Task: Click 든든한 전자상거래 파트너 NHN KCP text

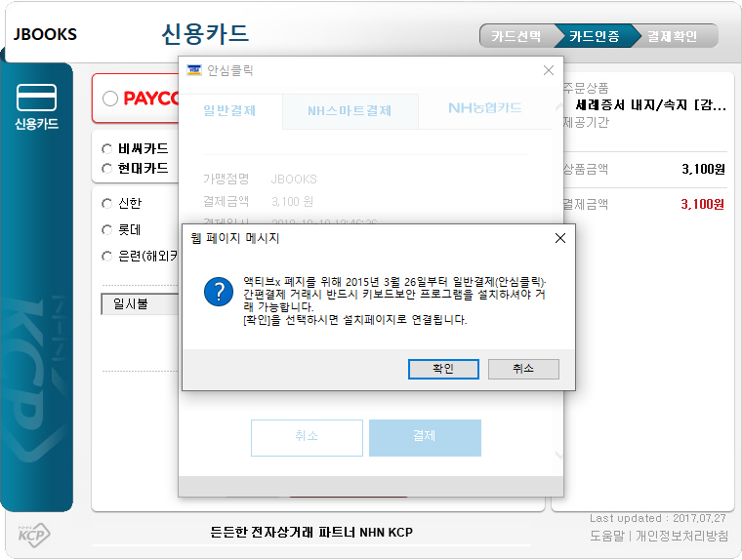Action: click(x=311, y=533)
